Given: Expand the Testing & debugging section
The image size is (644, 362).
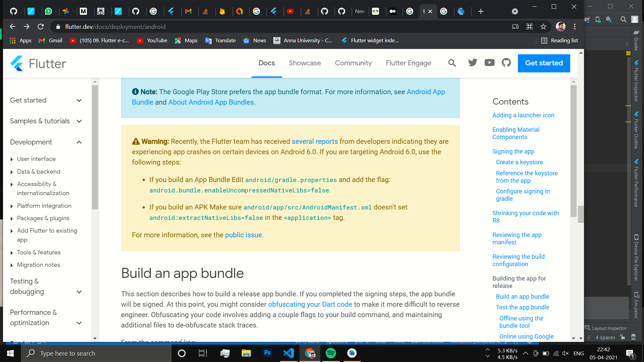Looking at the screenshot, I should [x=79, y=292].
